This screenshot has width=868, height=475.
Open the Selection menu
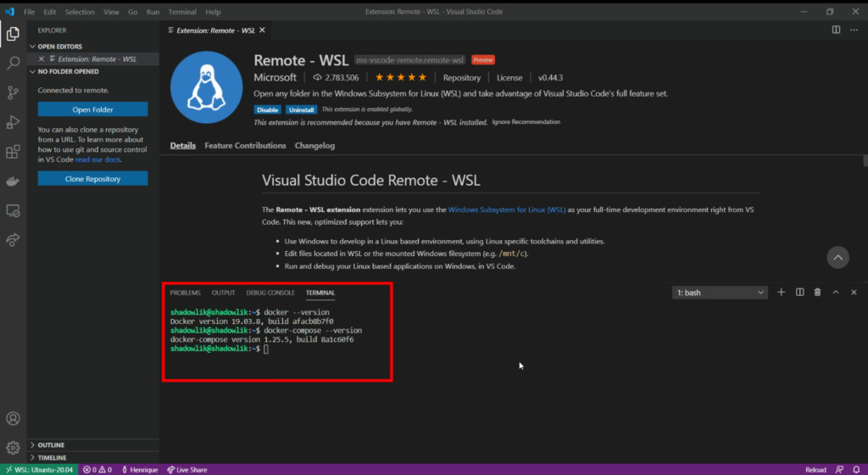click(80, 12)
